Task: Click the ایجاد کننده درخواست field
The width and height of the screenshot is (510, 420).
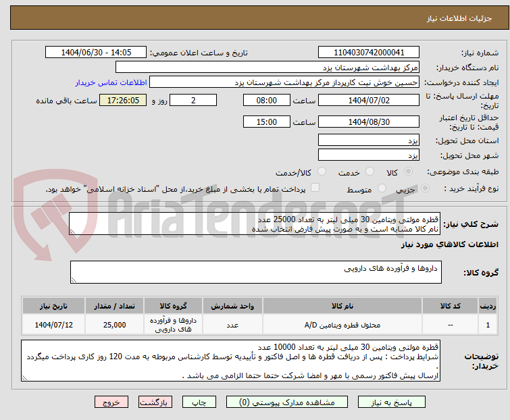Action: click(x=284, y=82)
